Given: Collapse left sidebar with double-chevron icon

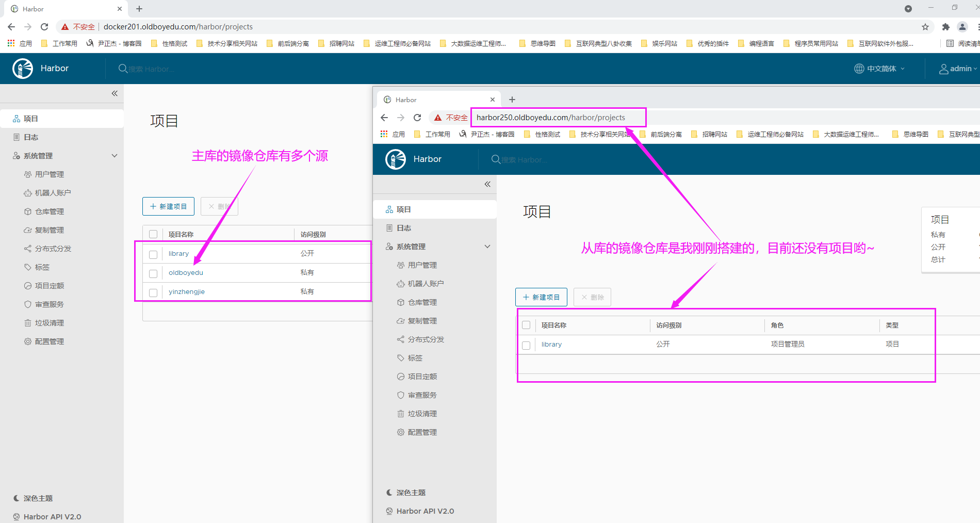Looking at the screenshot, I should click(115, 93).
